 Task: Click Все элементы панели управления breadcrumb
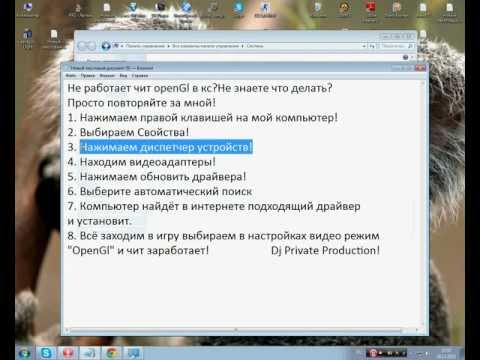coord(205,46)
